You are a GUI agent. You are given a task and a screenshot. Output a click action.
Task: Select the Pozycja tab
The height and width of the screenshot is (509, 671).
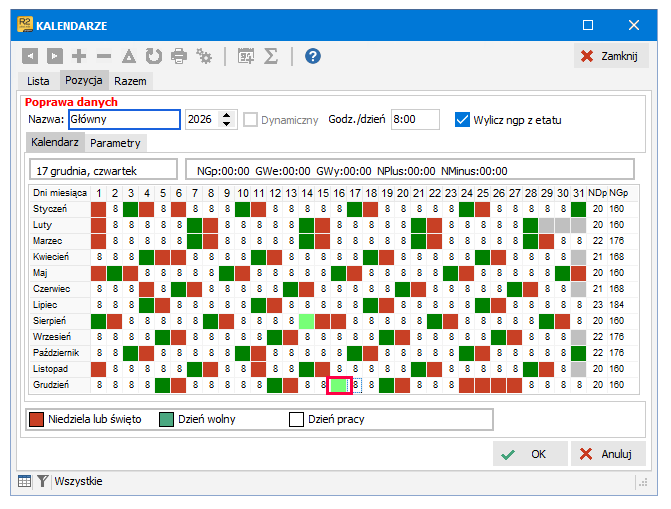pyautogui.click(x=84, y=80)
